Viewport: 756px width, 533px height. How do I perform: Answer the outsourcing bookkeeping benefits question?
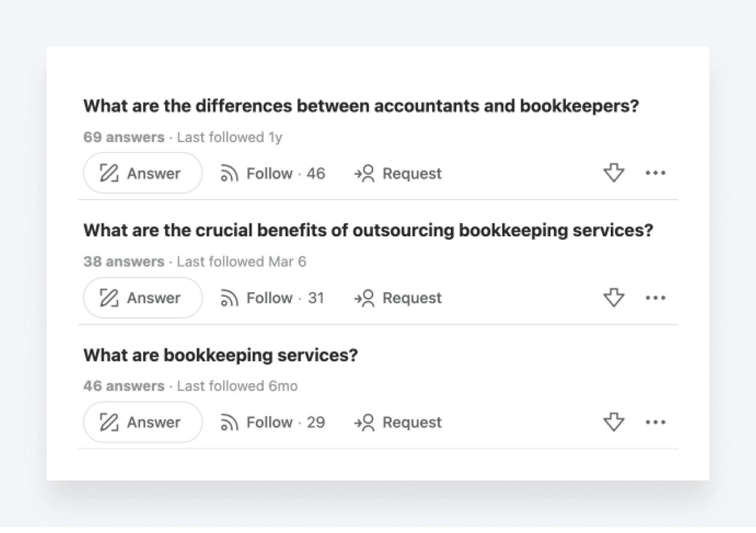142,298
